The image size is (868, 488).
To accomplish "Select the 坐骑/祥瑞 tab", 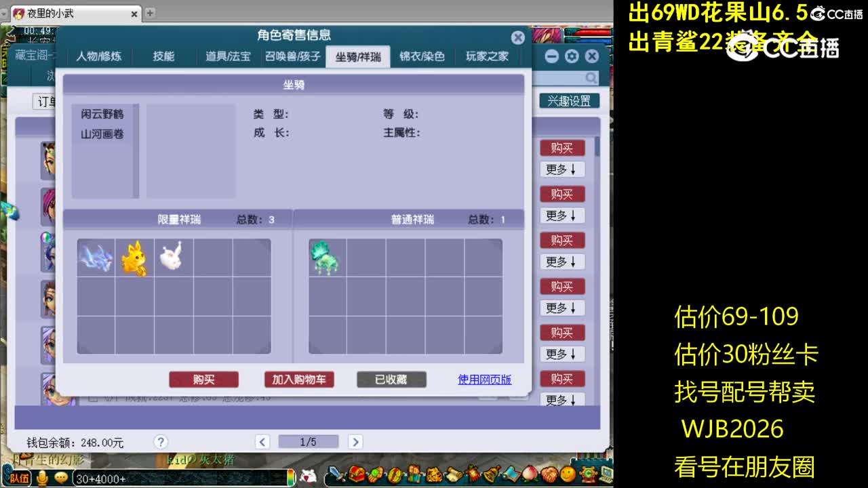I will tap(358, 56).
